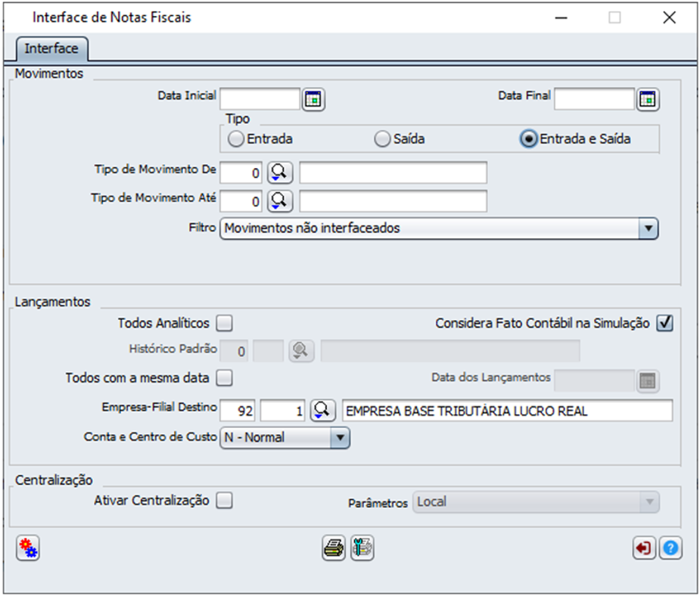The image size is (700, 596).
Task: Click the printer icon
Action: [334, 548]
